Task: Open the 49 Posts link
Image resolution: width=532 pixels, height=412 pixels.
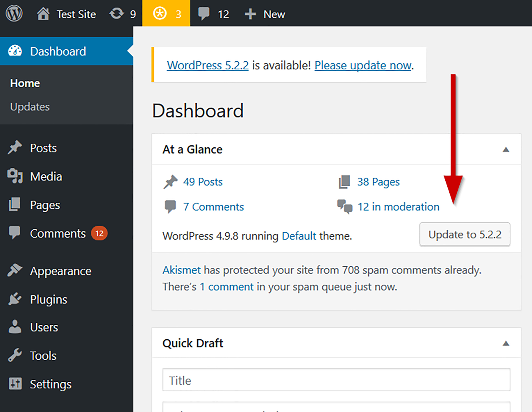Action: pyautogui.click(x=203, y=182)
